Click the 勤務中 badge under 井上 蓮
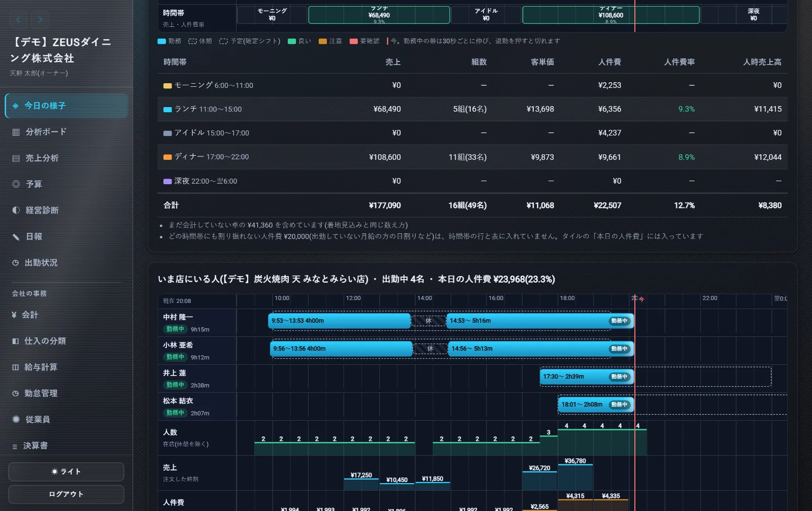The height and width of the screenshot is (511, 812). click(175, 385)
